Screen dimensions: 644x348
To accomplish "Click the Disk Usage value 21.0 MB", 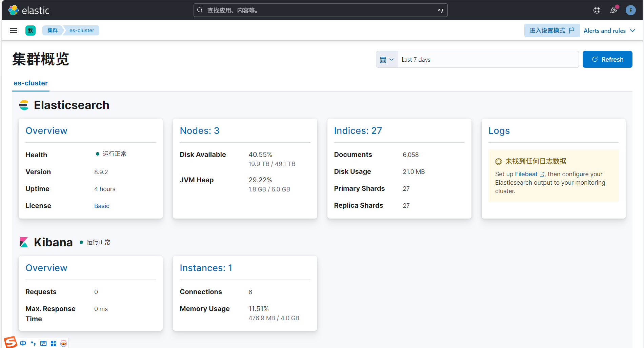I will click(414, 172).
